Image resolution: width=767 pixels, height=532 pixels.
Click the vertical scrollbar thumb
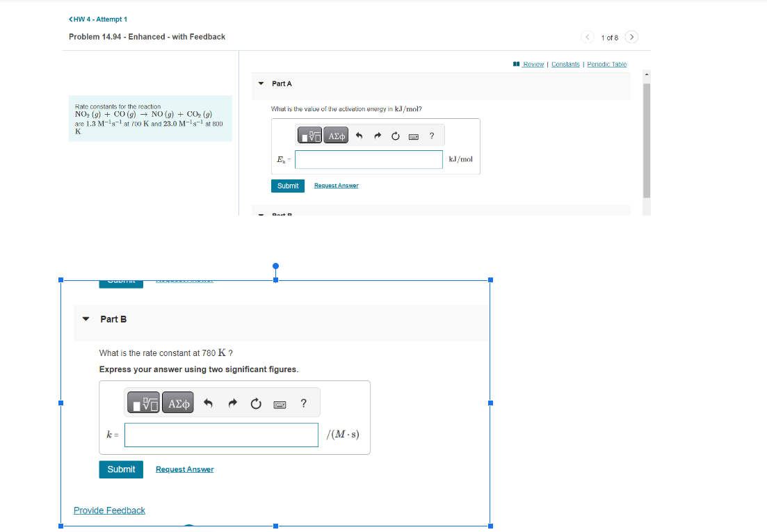(x=647, y=140)
